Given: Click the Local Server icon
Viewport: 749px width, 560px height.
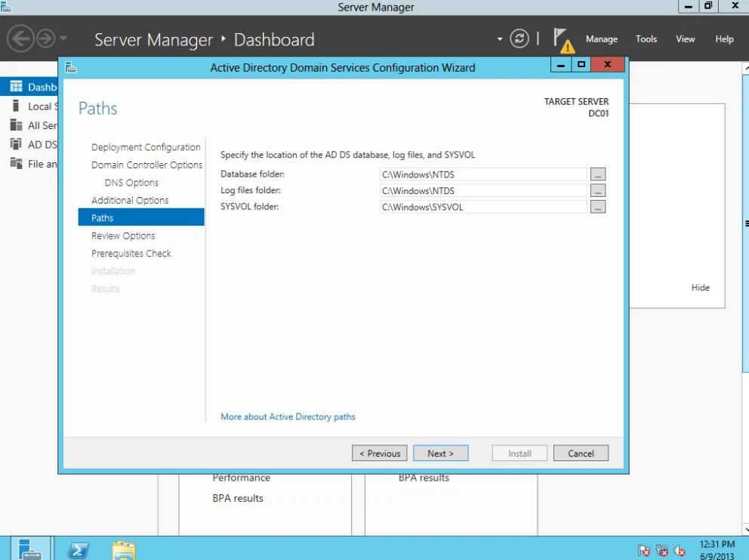Looking at the screenshot, I should pyautogui.click(x=16, y=106).
